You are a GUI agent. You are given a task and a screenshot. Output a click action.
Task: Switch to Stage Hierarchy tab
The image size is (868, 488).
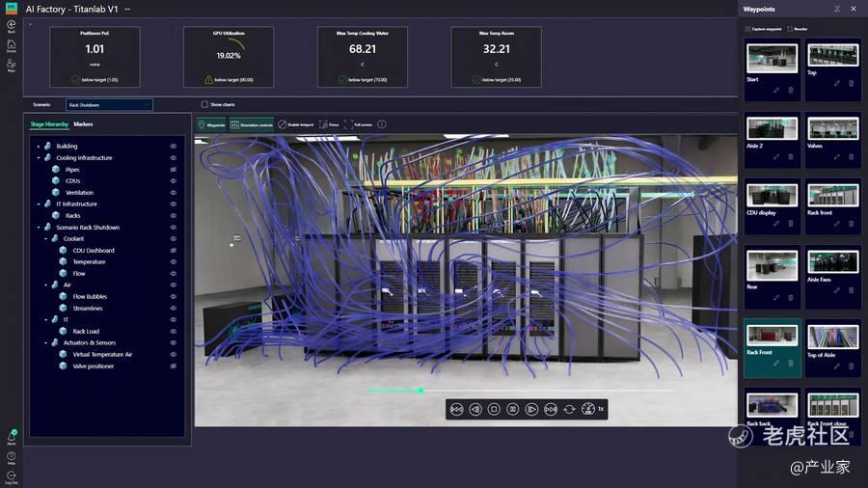49,124
